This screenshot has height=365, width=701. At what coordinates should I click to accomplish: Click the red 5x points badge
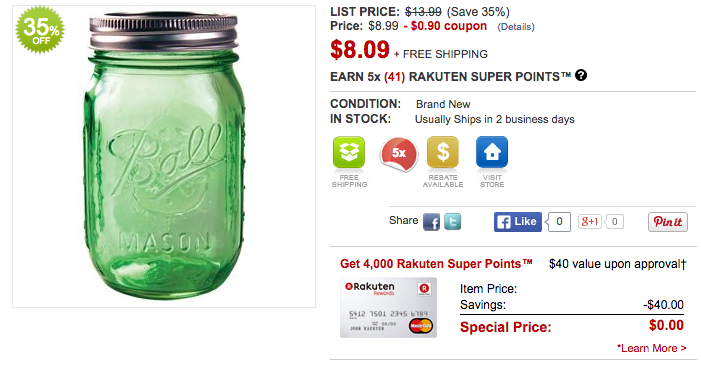[399, 154]
